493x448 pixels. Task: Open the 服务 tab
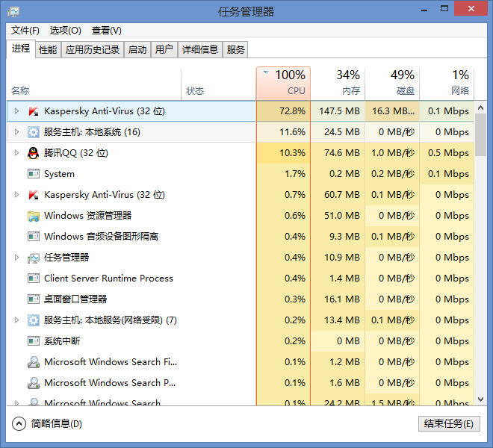tap(235, 50)
